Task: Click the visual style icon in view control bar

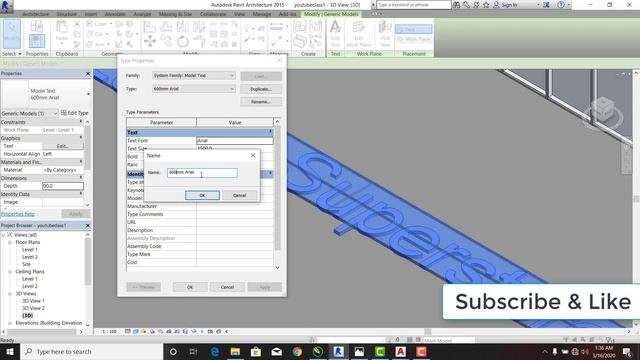Action: pyautogui.click(x=136, y=331)
